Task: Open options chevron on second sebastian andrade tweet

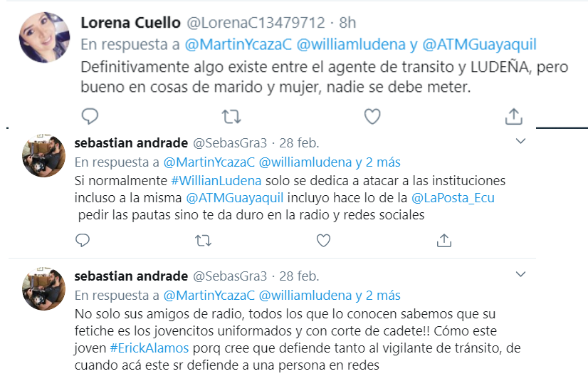Action: tap(520, 274)
